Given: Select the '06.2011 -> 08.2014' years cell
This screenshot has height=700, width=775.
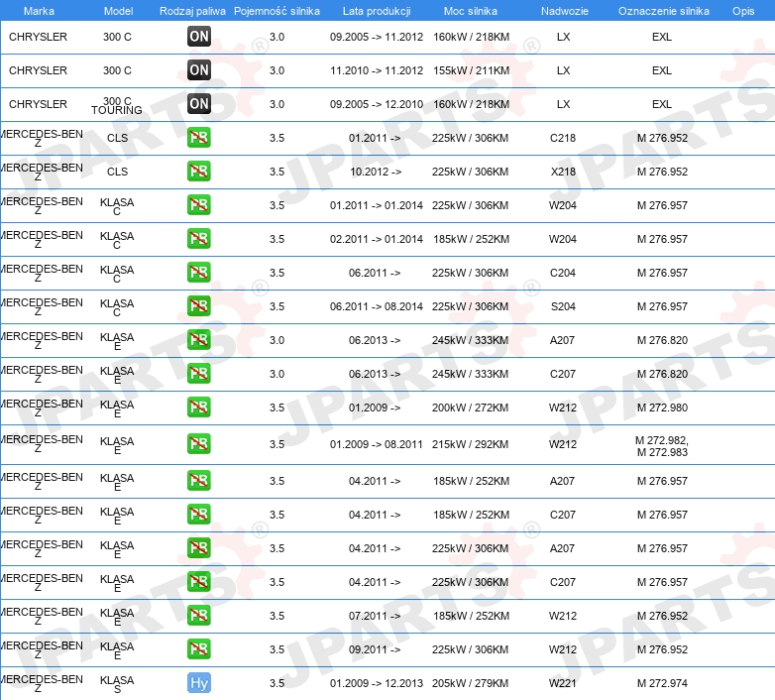Looking at the screenshot, I should tap(377, 306).
